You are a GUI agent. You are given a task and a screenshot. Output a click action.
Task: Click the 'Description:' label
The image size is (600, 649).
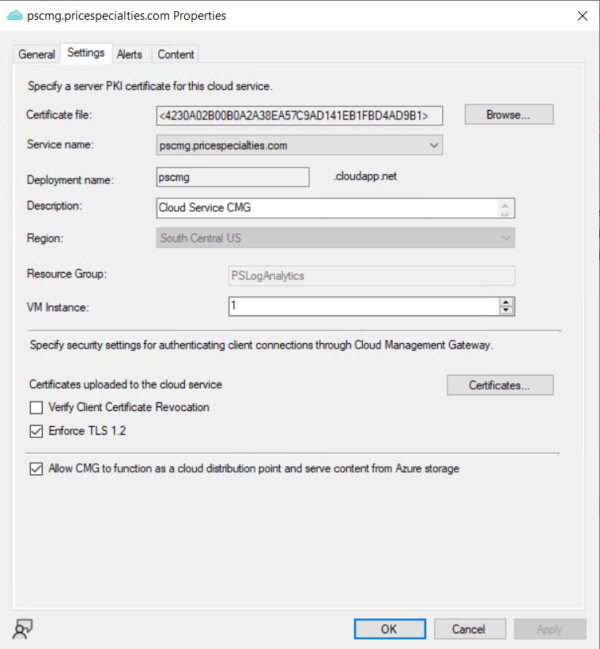click(x=54, y=206)
